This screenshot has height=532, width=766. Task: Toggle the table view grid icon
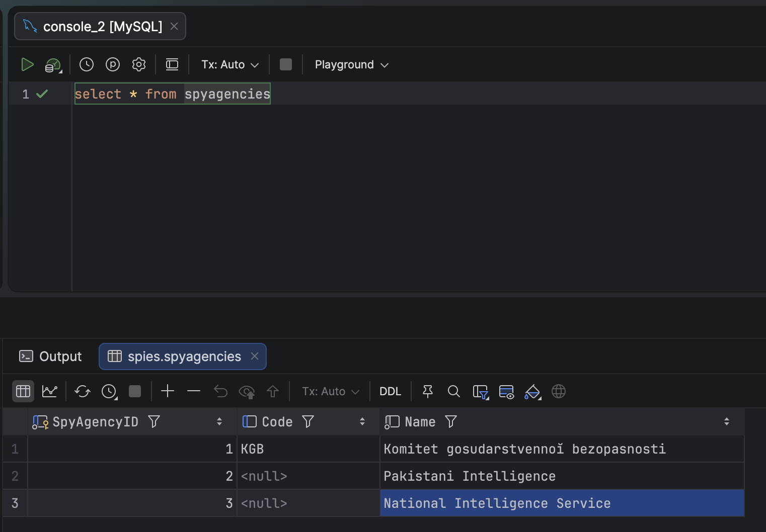tap(23, 391)
